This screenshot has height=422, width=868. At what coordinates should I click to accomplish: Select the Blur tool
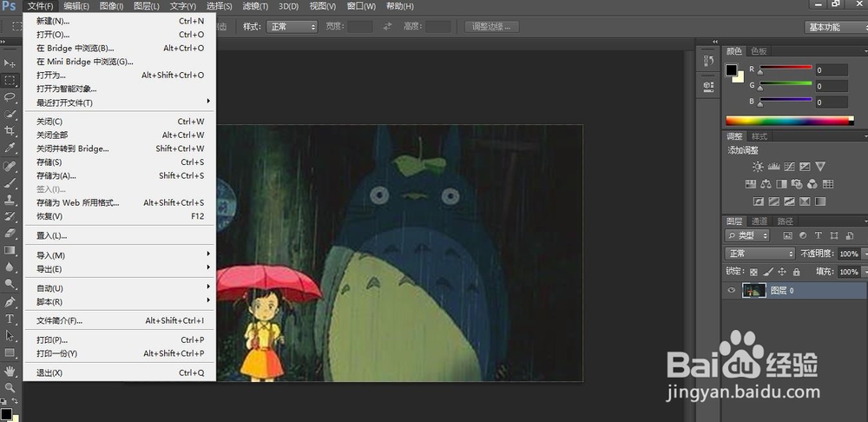[x=10, y=267]
